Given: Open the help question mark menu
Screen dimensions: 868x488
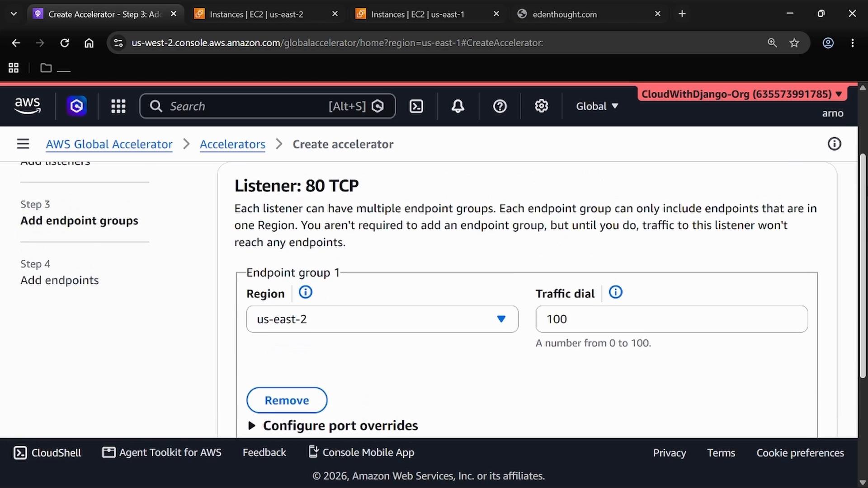Looking at the screenshot, I should coord(500,106).
